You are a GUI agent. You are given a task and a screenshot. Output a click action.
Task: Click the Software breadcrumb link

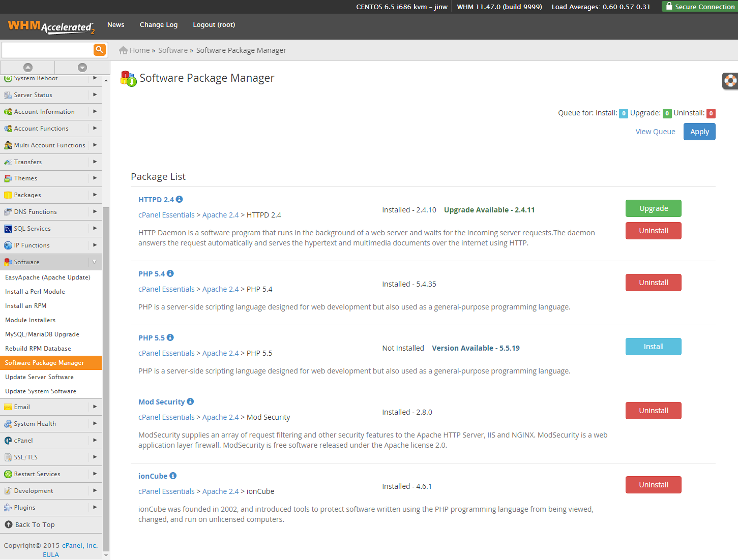click(173, 50)
